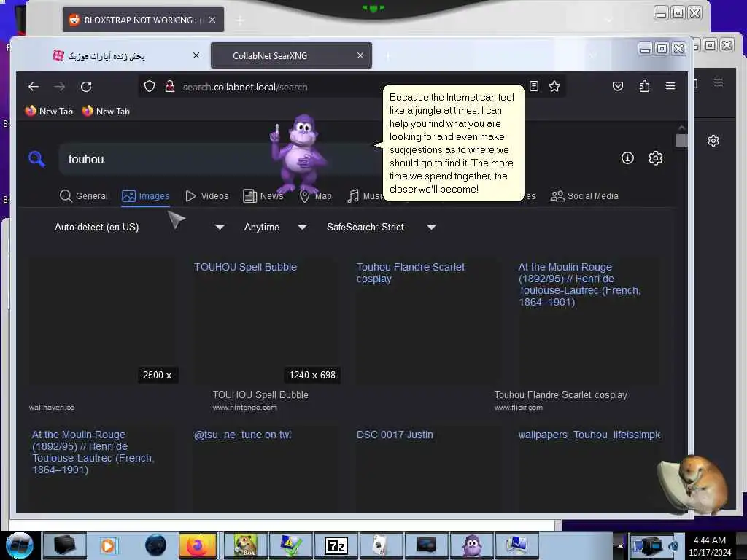The height and width of the screenshot is (560, 747).
Task: Click the gear icon in the background window
Action: [x=713, y=141]
